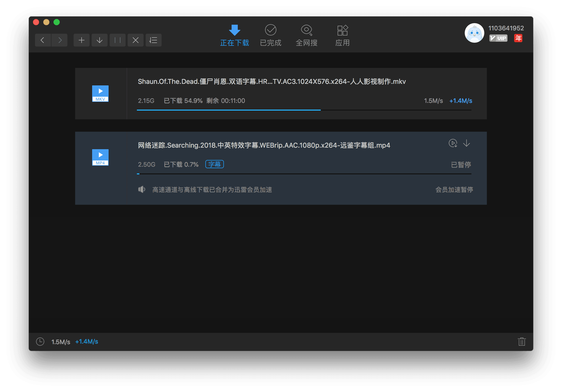Pause tasks using the toolbar pause icon
The height and width of the screenshot is (392, 562).
(x=117, y=40)
